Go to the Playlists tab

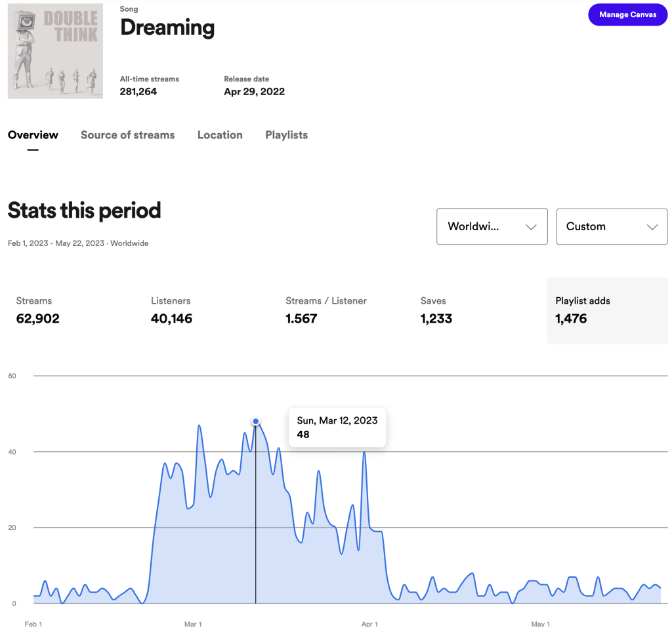click(286, 135)
